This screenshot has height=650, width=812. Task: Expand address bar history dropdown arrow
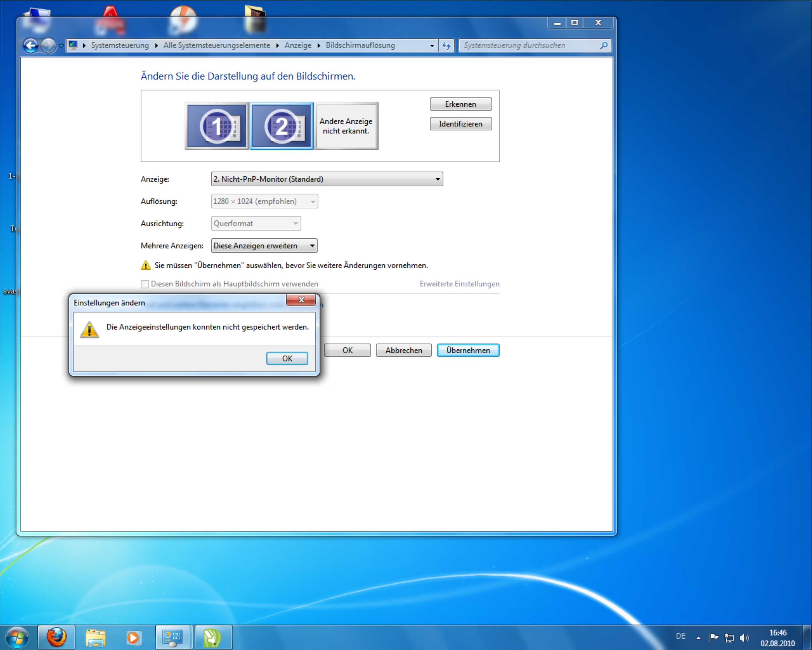[x=432, y=46]
